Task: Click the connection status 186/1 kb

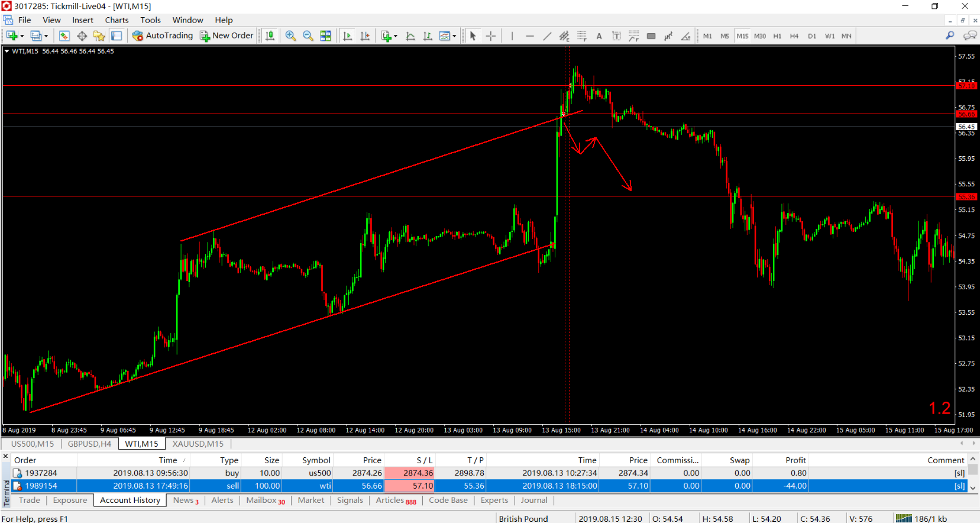Action: [921, 519]
